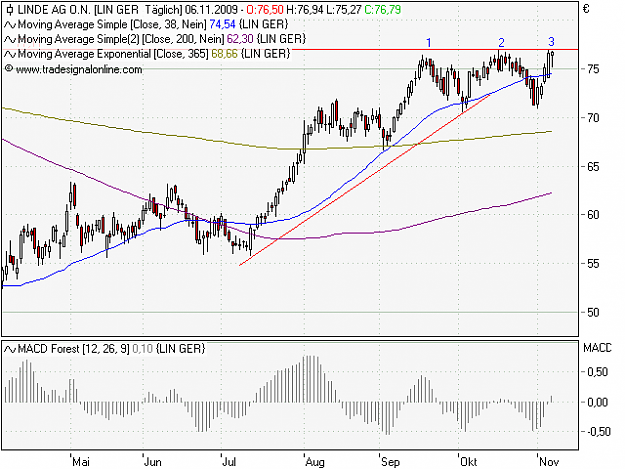Click the open price O:76,50
Image resolution: width=625 pixels, height=469 pixels.
[265, 10]
